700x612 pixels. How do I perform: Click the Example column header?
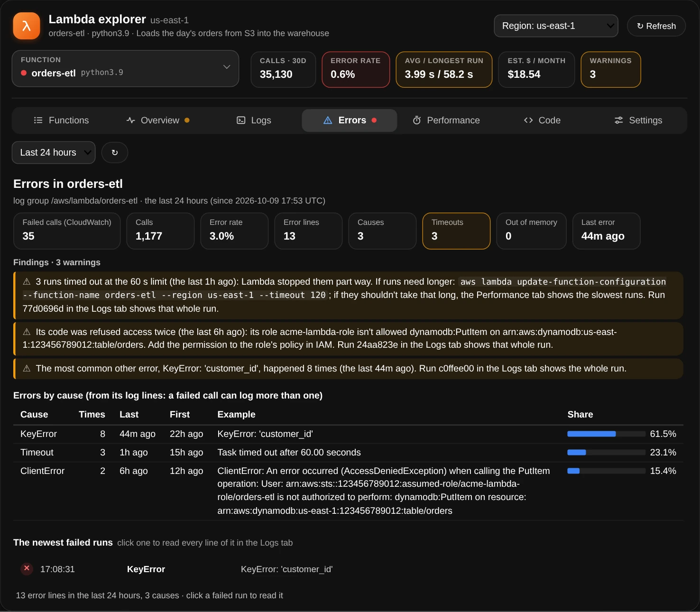236,415
